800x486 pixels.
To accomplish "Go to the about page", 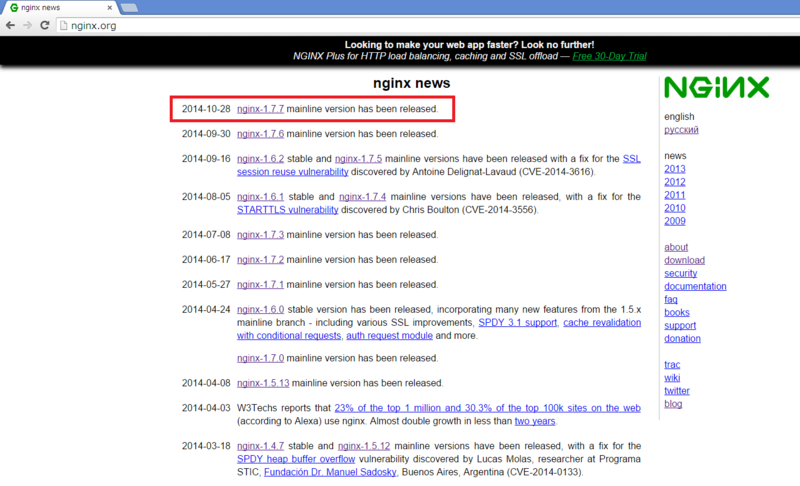I will (x=676, y=247).
